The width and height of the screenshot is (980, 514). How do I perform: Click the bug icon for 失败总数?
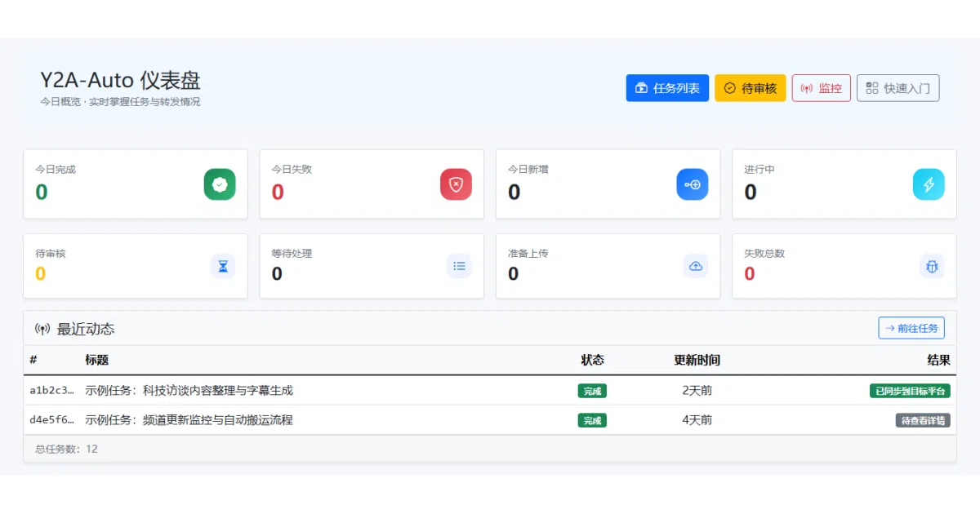click(932, 266)
